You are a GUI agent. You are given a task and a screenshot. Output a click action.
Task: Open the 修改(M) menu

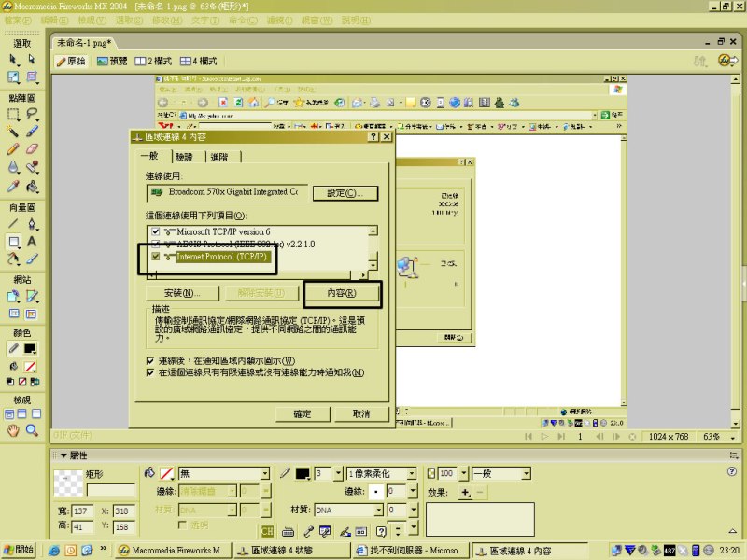(x=167, y=21)
